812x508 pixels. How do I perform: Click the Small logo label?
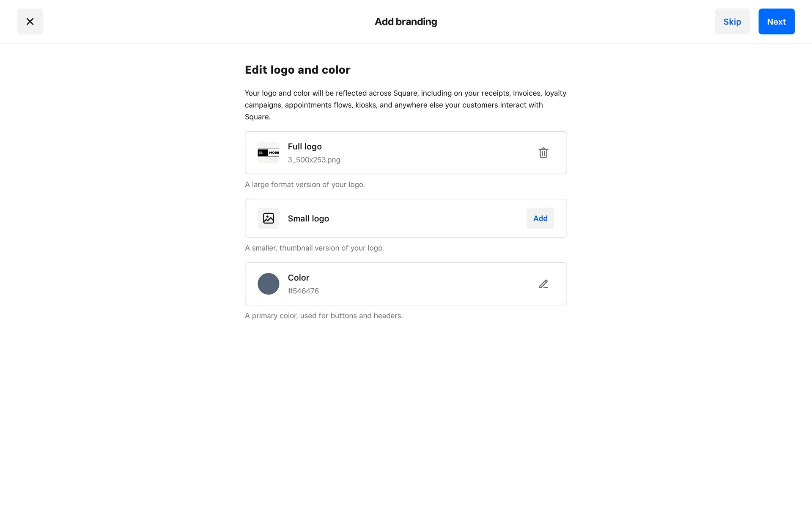[308, 218]
